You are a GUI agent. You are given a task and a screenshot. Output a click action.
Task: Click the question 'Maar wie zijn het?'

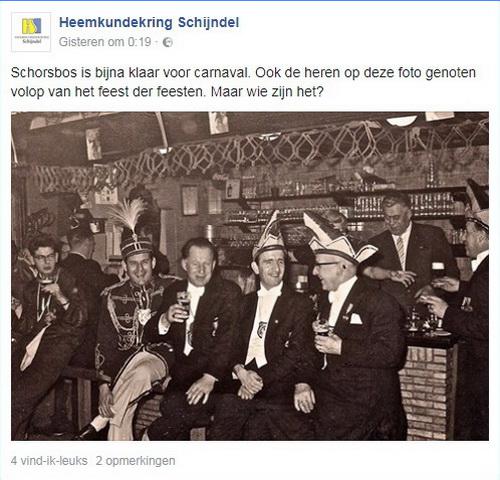267,92
